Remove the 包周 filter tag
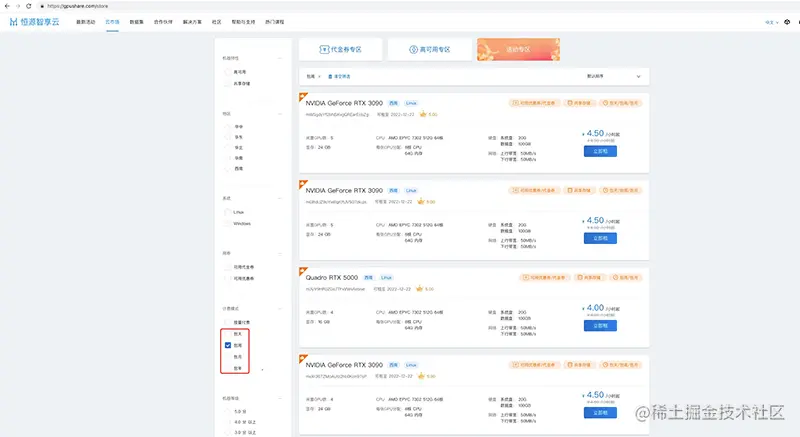 tap(319, 76)
